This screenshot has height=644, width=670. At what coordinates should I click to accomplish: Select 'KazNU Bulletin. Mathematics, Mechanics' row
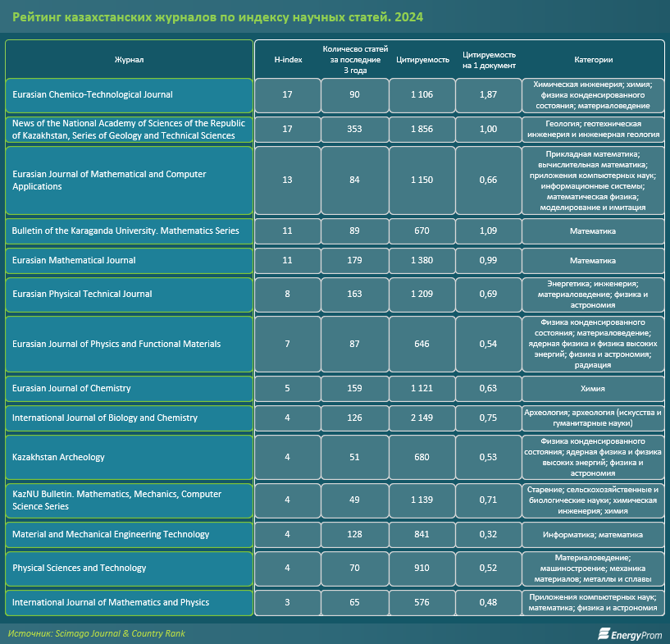click(x=129, y=500)
